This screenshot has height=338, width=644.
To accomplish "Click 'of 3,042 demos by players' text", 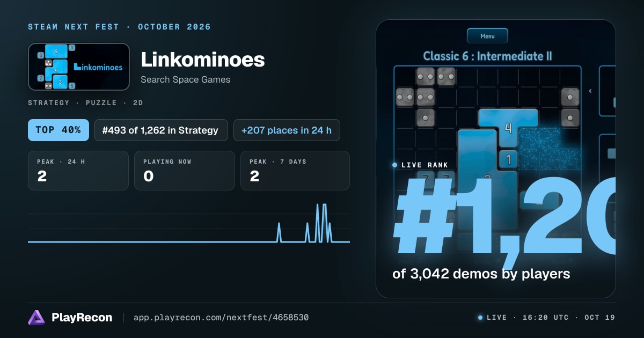I will coord(481,274).
